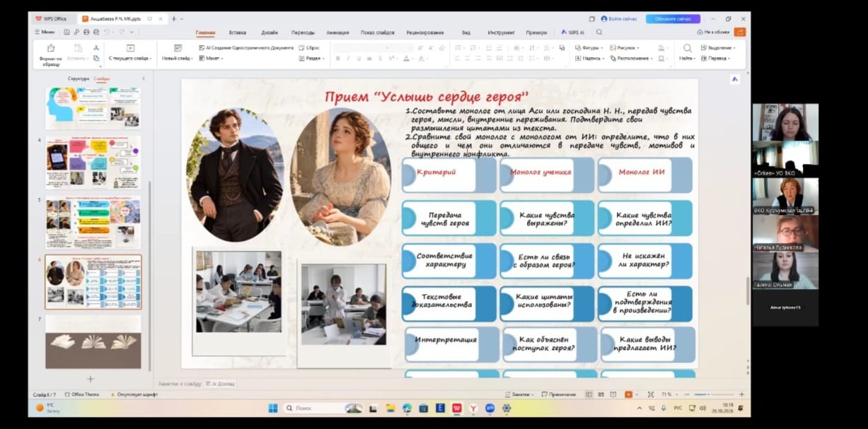
Task: Click the Undo arrow icon
Action: point(107,32)
